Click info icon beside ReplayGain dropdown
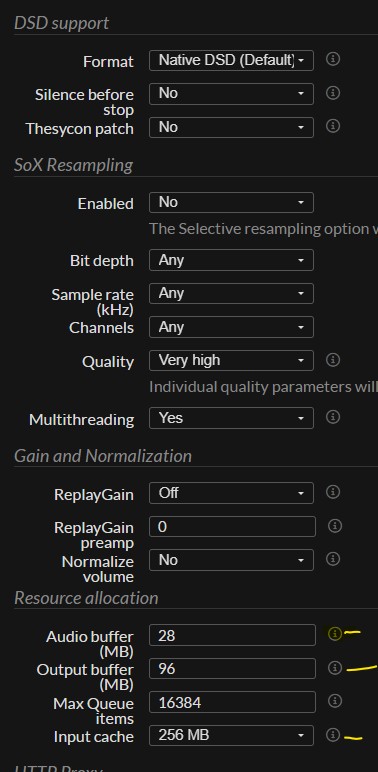 tap(333, 492)
